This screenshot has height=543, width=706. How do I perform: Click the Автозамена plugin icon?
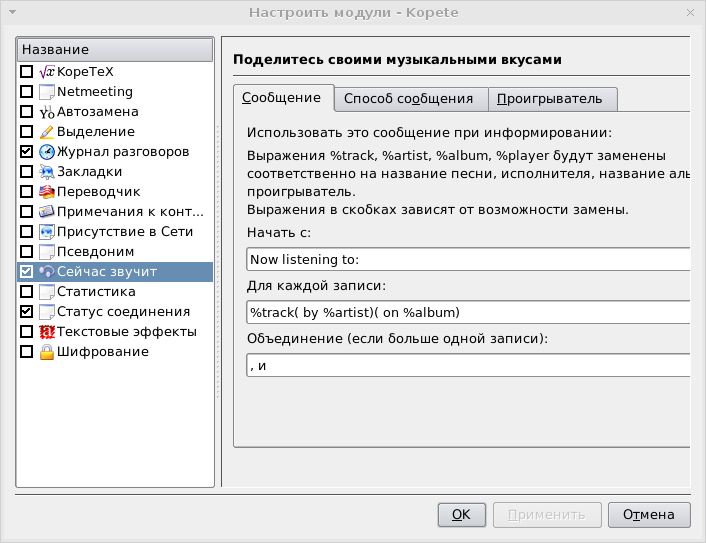47,112
